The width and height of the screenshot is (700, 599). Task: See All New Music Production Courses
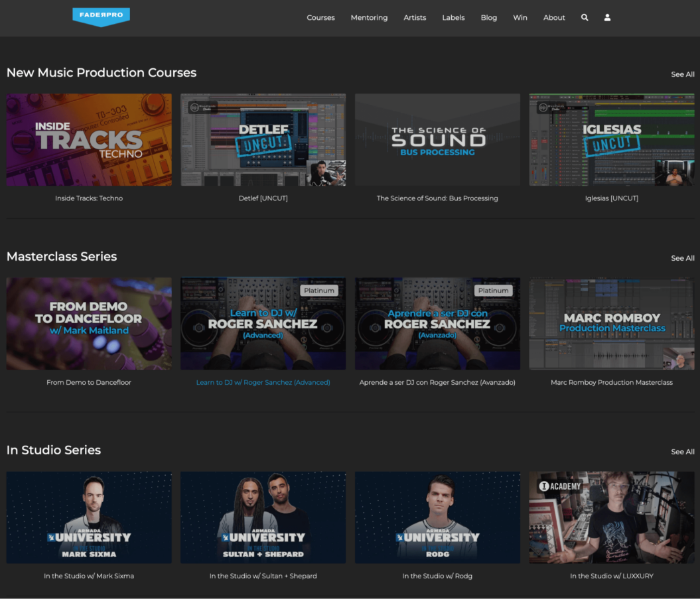[683, 74]
